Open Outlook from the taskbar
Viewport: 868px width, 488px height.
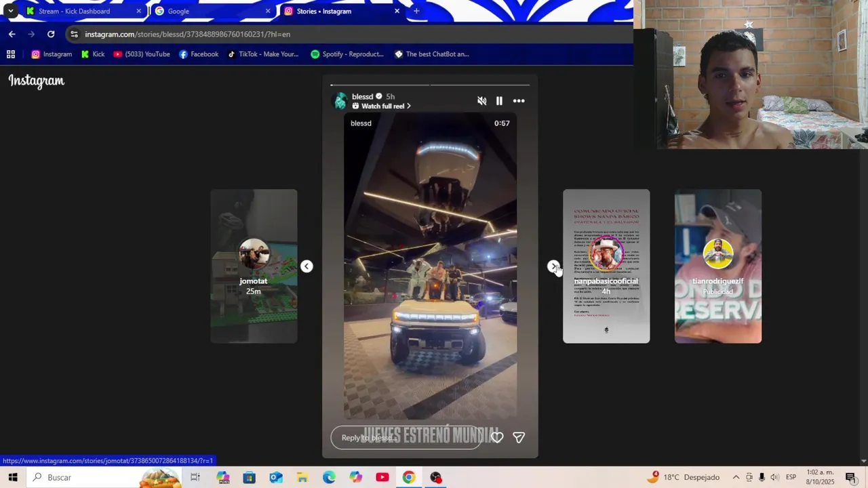(276, 478)
